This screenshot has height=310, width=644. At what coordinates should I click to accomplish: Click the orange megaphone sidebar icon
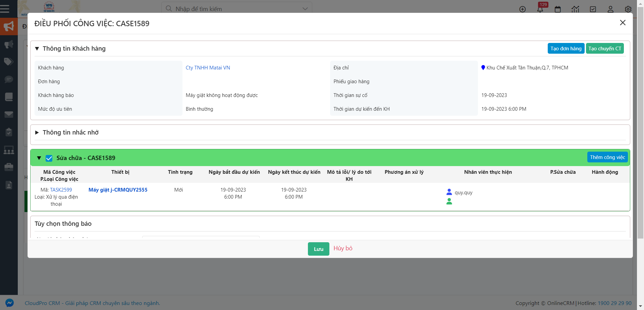pyautogui.click(x=9, y=26)
